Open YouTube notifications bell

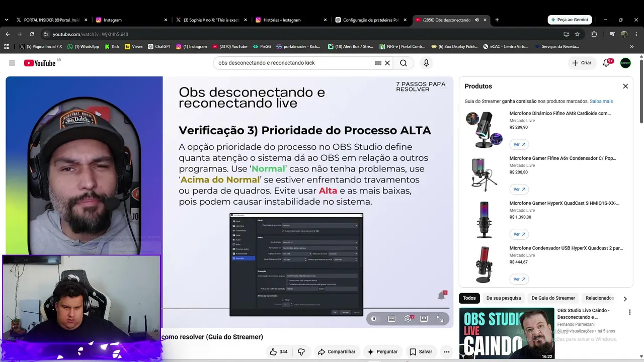[x=607, y=63]
